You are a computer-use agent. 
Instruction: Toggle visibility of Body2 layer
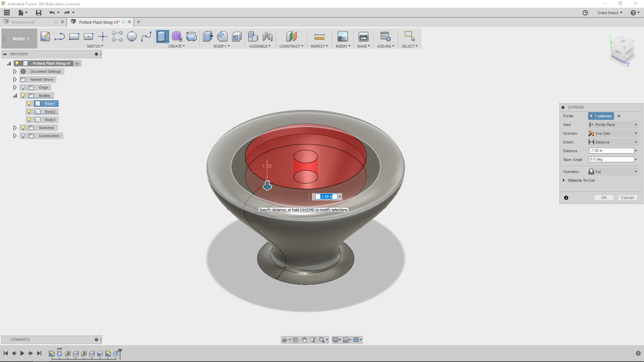tap(29, 111)
